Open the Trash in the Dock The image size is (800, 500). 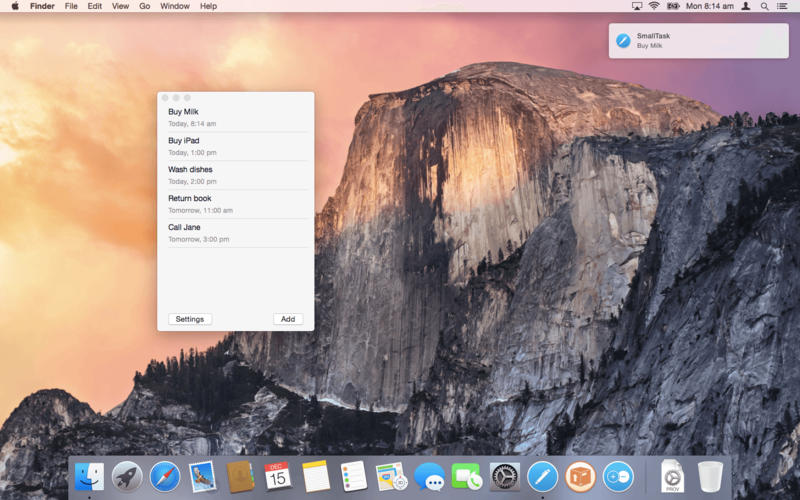[x=710, y=476]
